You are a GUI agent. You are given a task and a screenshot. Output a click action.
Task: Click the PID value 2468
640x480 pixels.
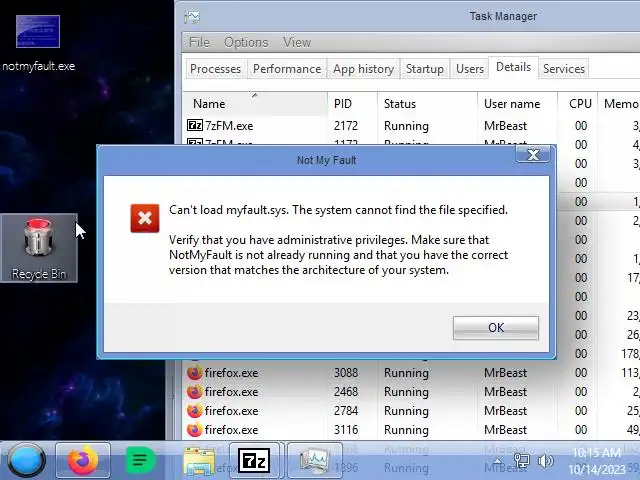(x=346, y=392)
